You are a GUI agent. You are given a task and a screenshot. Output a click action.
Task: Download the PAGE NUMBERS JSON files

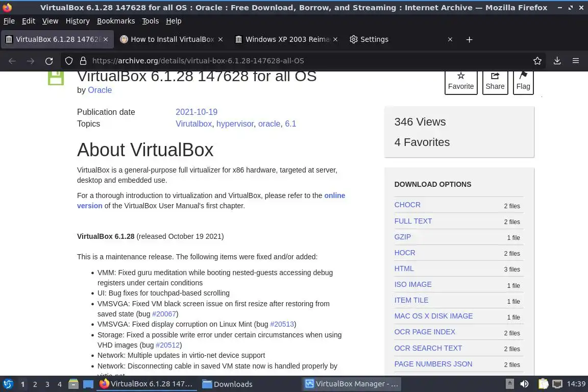[433, 364]
